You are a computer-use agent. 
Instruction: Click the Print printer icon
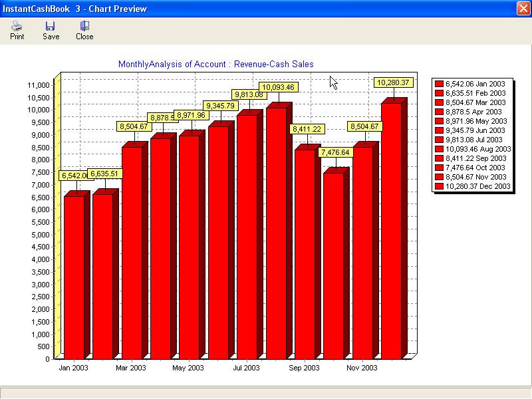pos(17,26)
